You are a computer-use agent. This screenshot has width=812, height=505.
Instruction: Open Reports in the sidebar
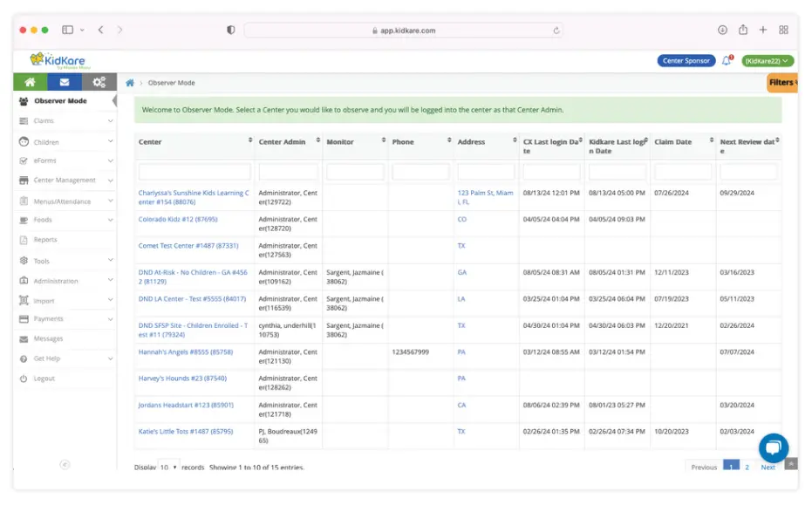(45, 240)
